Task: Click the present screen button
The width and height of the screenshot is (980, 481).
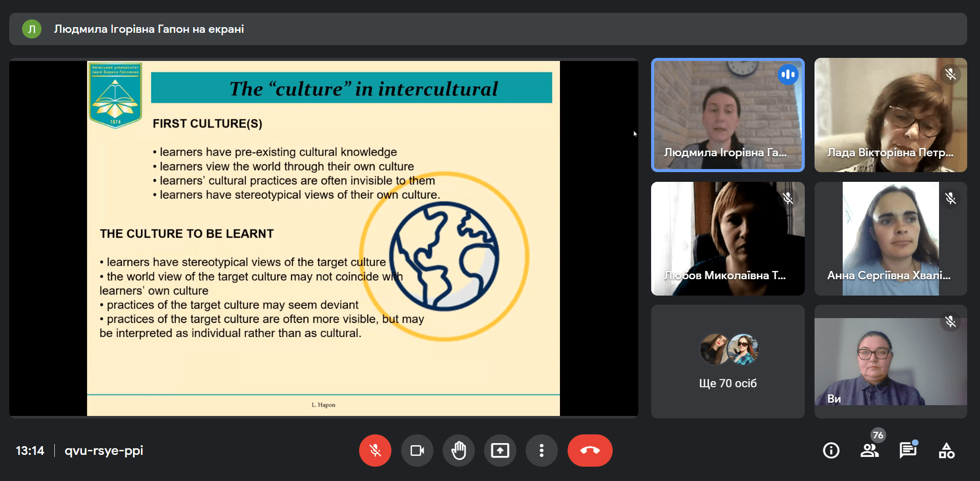Action: click(x=500, y=450)
